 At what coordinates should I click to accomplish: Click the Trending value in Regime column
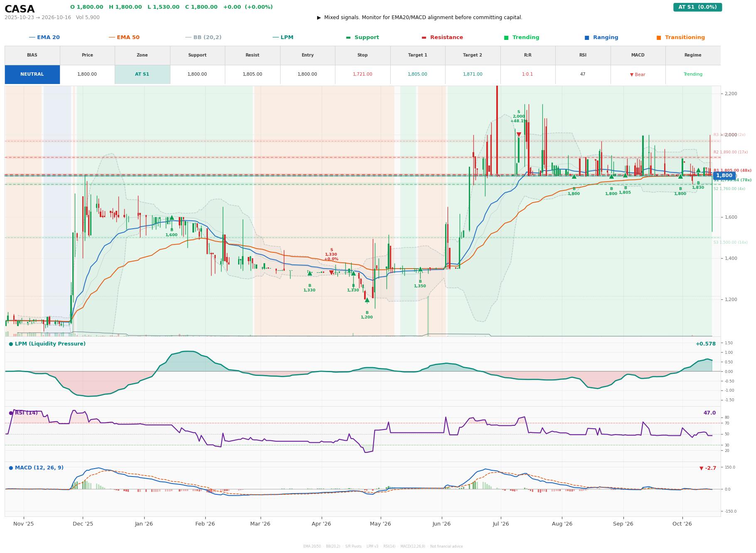693,74
